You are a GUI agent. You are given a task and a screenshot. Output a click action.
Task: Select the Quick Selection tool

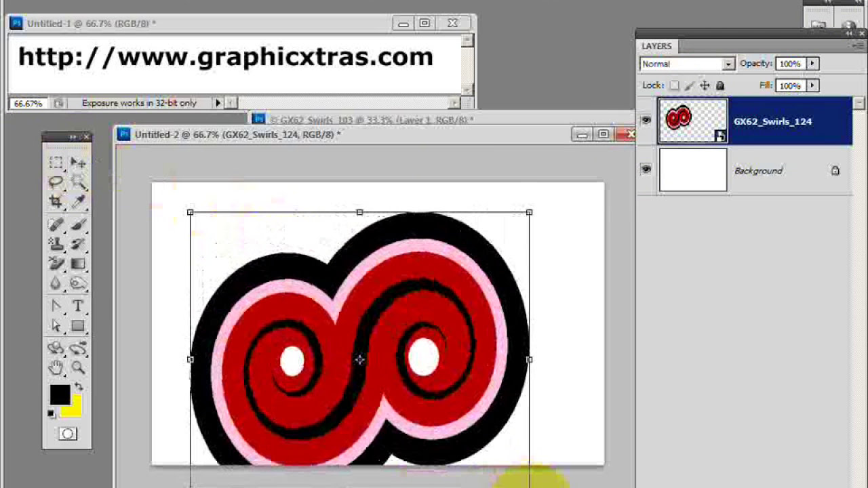[x=78, y=182]
